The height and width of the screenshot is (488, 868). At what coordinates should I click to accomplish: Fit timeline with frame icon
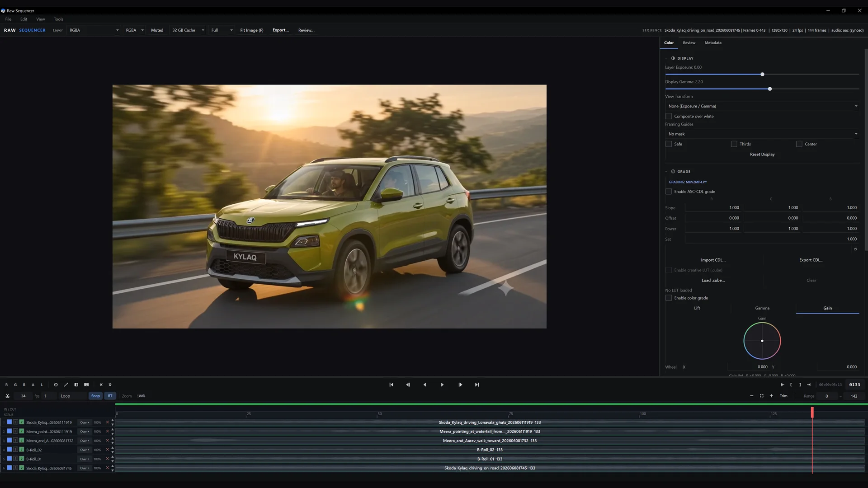(761, 396)
